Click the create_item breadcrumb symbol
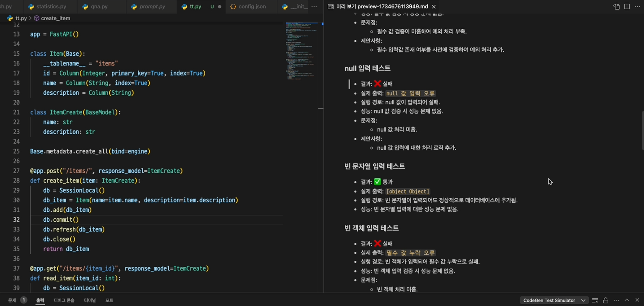 (x=55, y=18)
